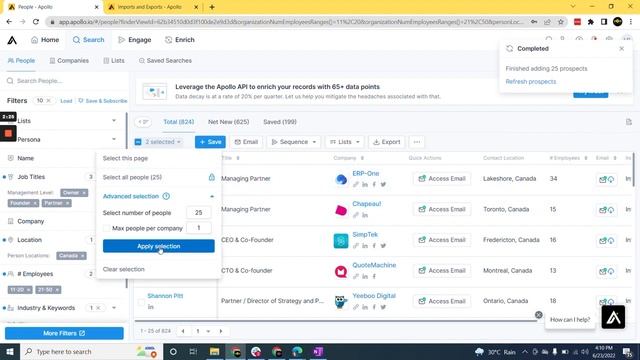This screenshot has width=640, height=360.
Task: Go to Home tab
Action: pyautogui.click(x=45, y=40)
